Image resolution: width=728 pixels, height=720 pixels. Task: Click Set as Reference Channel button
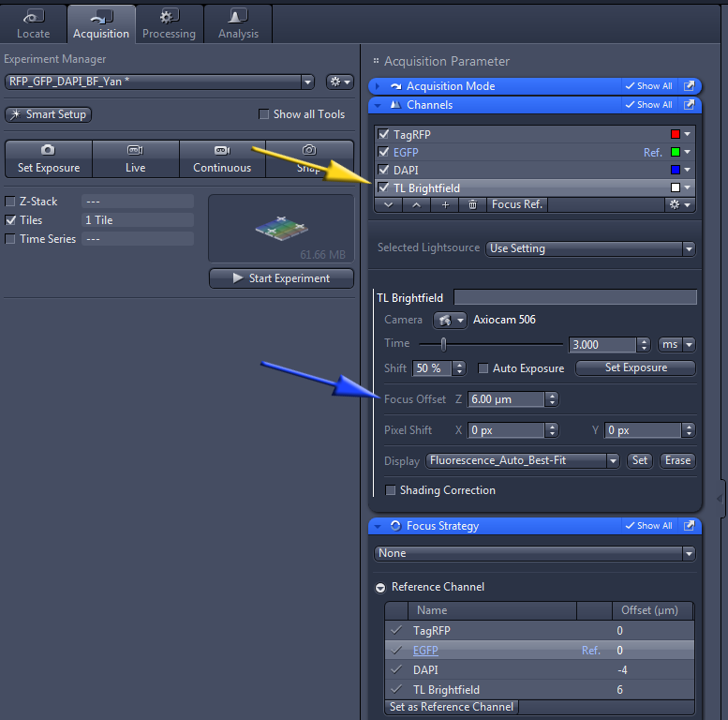(x=452, y=707)
